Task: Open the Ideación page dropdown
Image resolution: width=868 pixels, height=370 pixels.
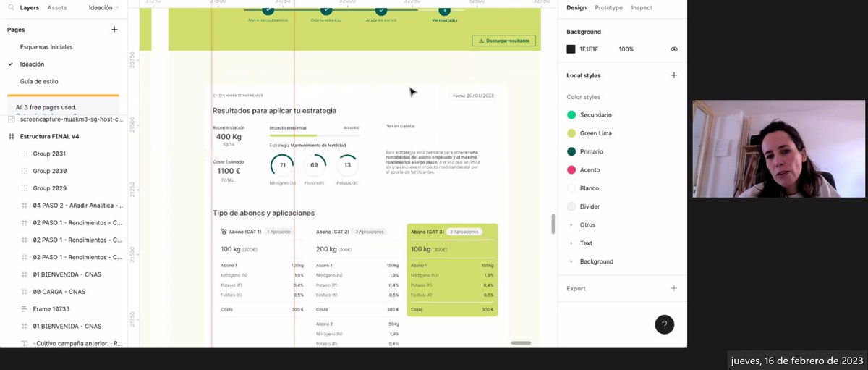Action: click(x=103, y=8)
